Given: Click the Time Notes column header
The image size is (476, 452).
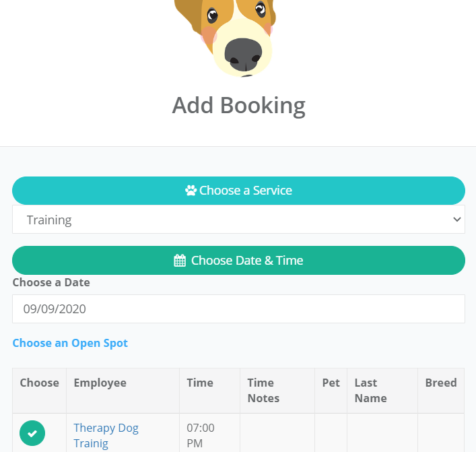Looking at the screenshot, I should tap(263, 390).
